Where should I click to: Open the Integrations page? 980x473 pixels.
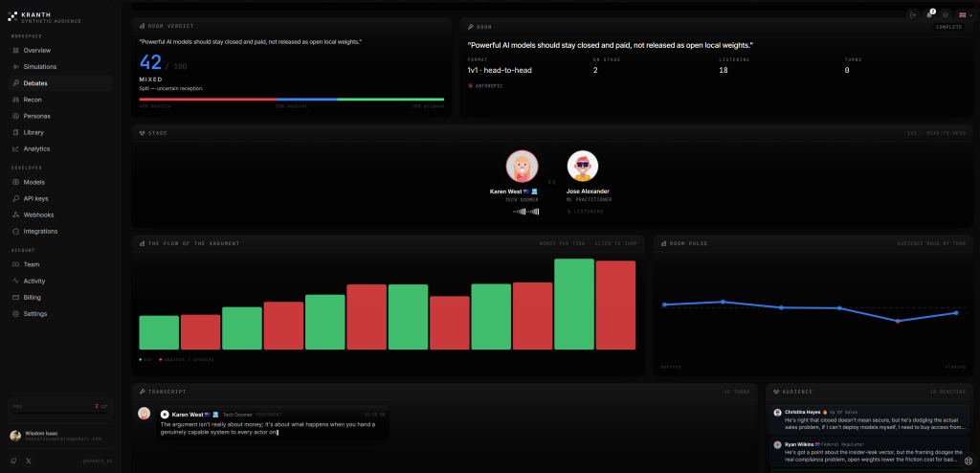point(60,231)
